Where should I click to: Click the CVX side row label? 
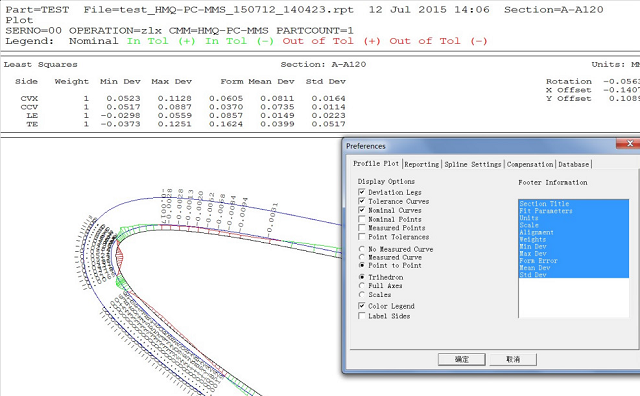point(29,98)
